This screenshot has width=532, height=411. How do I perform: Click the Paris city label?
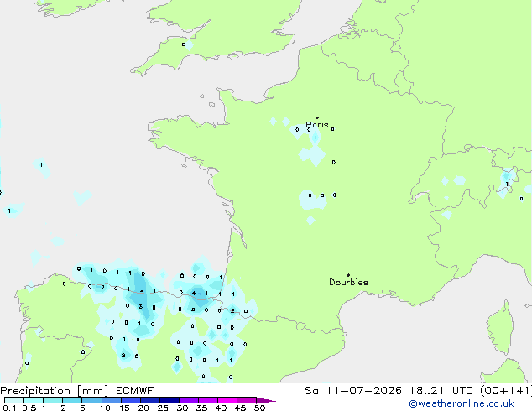pos(317,124)
